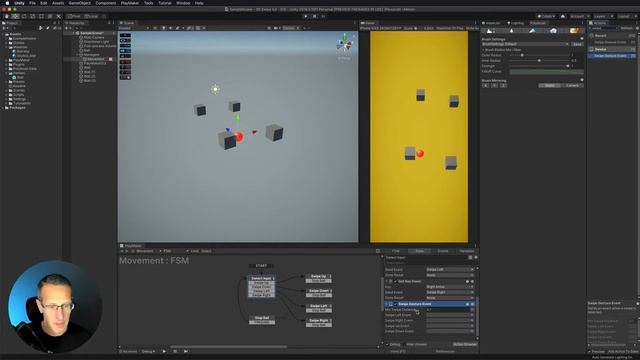Screen dimensions: 640x360
Task: Open the Window menu
Action: click(183, 3)
